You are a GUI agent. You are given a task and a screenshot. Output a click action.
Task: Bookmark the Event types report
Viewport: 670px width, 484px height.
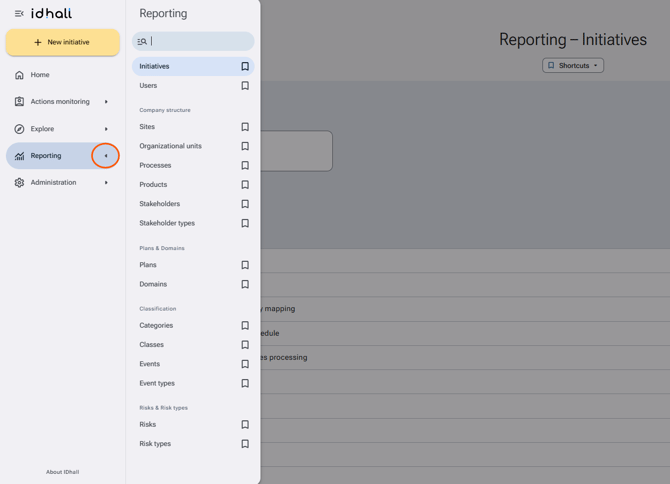[245, 383]
